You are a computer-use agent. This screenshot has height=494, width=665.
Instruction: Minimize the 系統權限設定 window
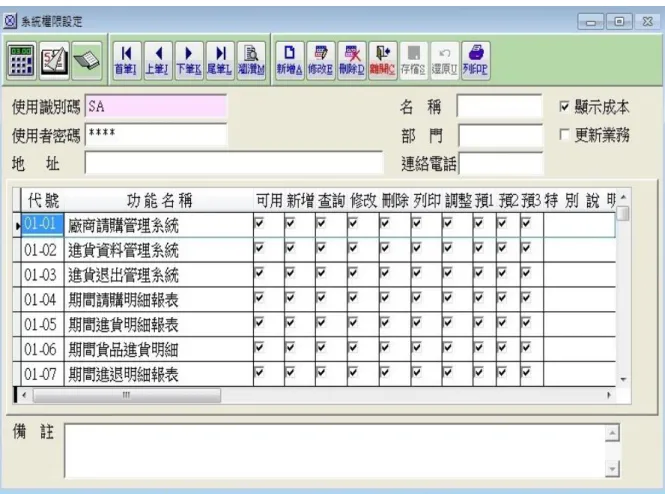click(591, 21)
